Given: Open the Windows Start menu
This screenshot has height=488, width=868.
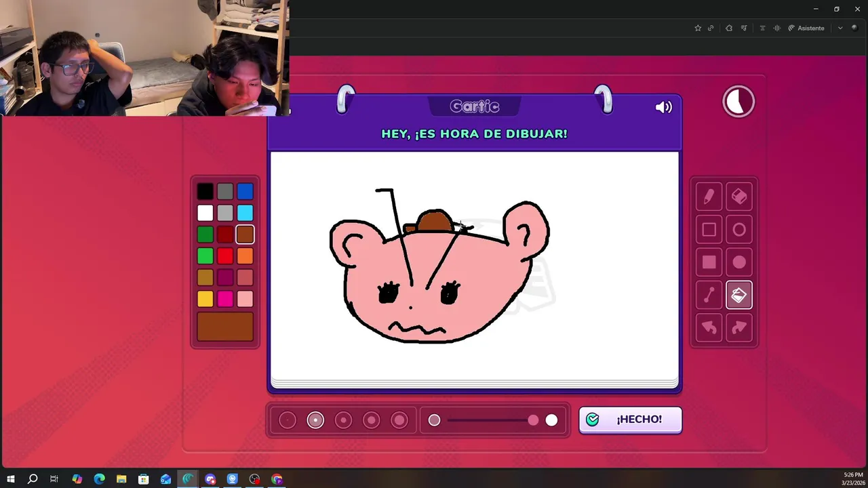Looking at the screenshot, I should pos(10,479).
